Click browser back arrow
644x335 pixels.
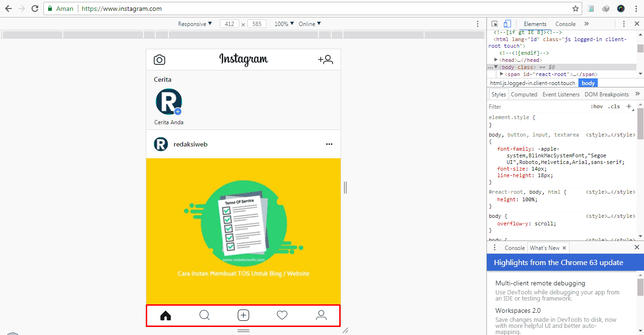tap(8, 9)
